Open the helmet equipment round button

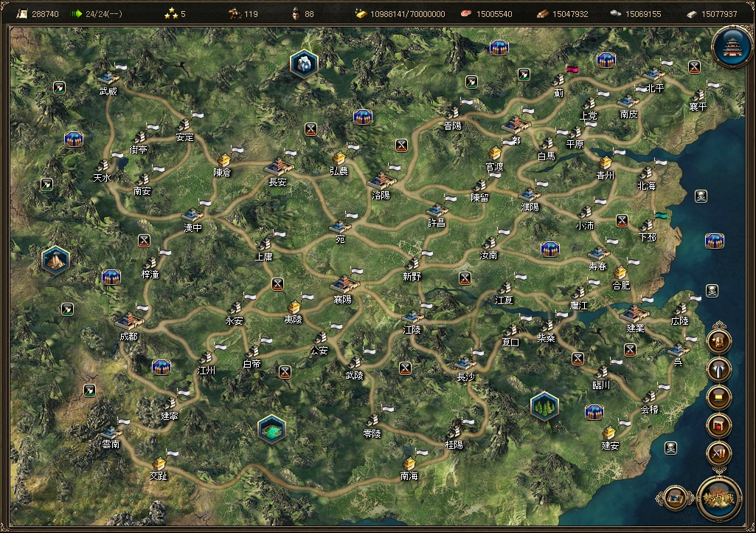719,369
